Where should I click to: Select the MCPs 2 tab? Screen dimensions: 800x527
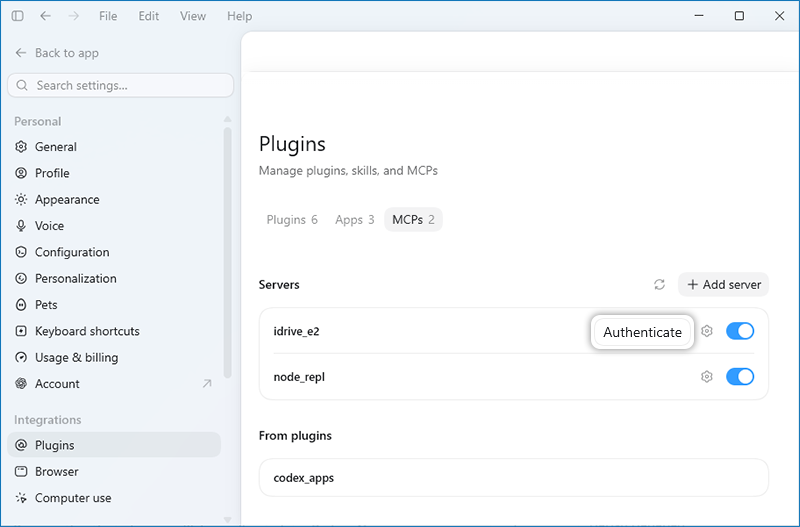(x=413, y=220)
